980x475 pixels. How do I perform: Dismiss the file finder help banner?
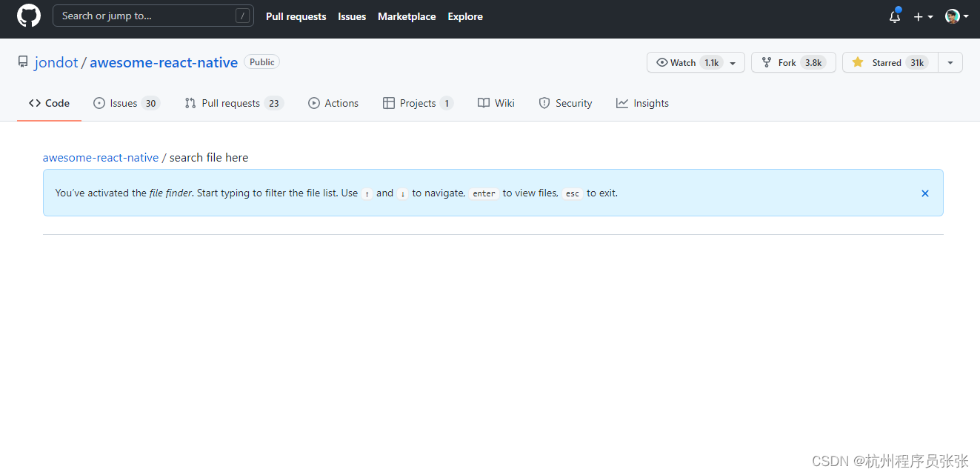(x=925, y=193)
